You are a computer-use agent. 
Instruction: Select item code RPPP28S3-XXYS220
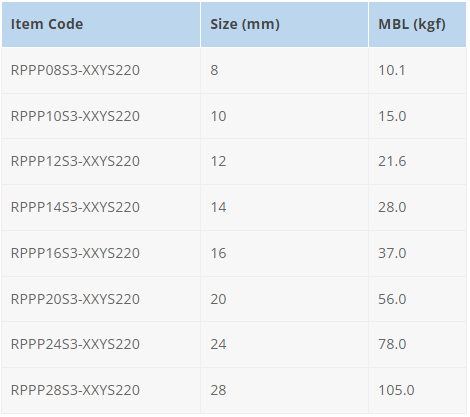75,390
